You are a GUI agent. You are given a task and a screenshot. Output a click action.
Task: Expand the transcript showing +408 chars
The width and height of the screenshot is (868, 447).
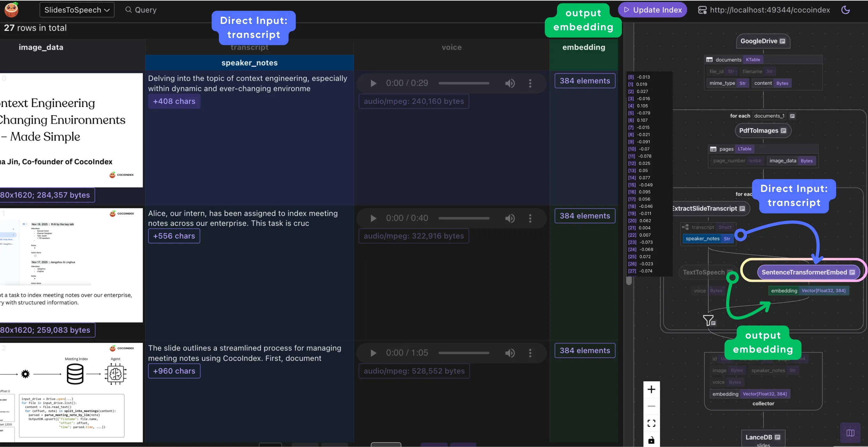pyautogui.click(x=174, y=101)
